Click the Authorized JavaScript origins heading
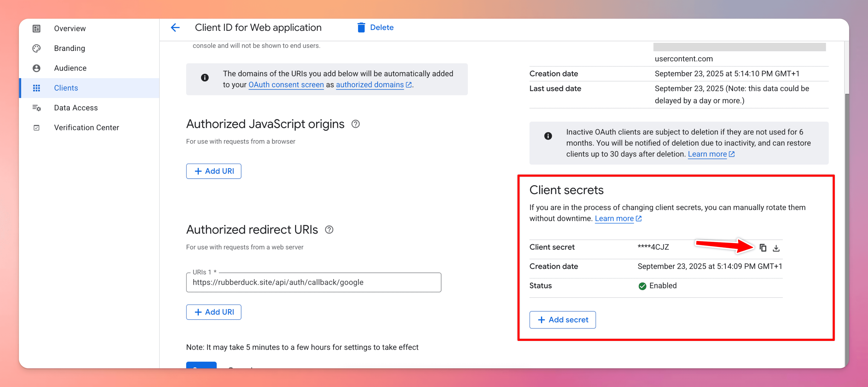 coord(265,124)
